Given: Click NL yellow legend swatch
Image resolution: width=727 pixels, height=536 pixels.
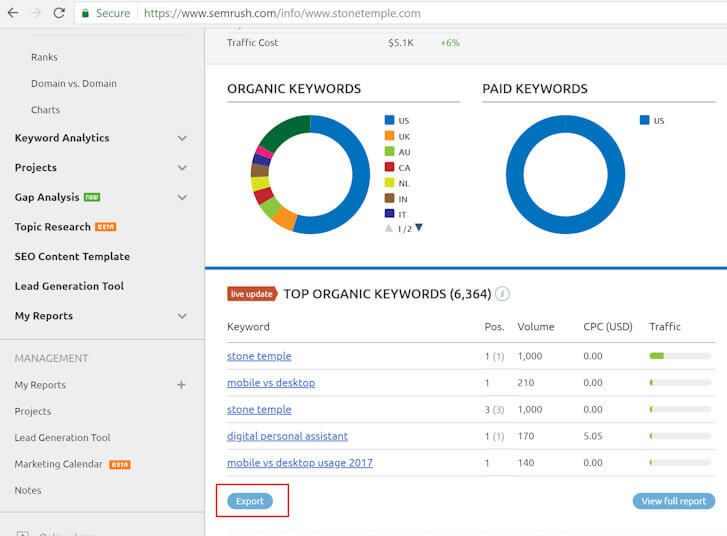Looking at the screenshot, I should click(x=389, y=183).
